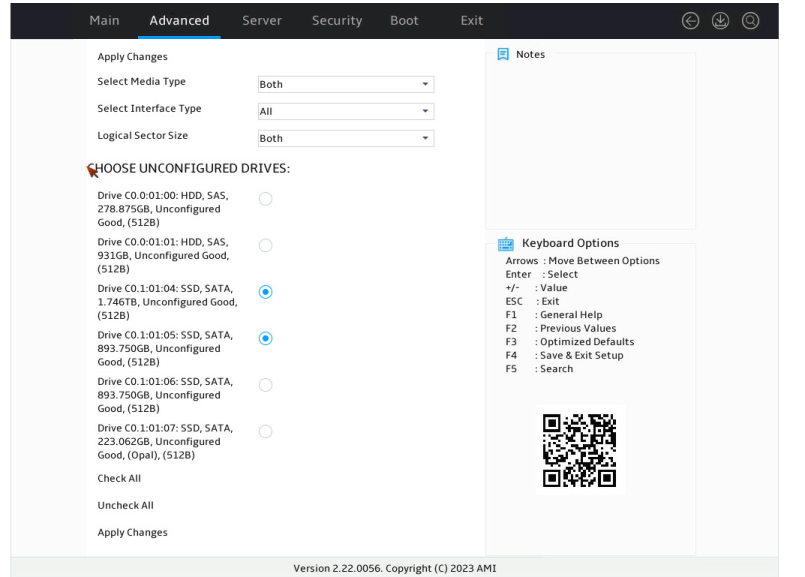The width and height of the screenshot is (805, 577).
Task: Switch to the Exit tab
Action: (x=471, y=21)
